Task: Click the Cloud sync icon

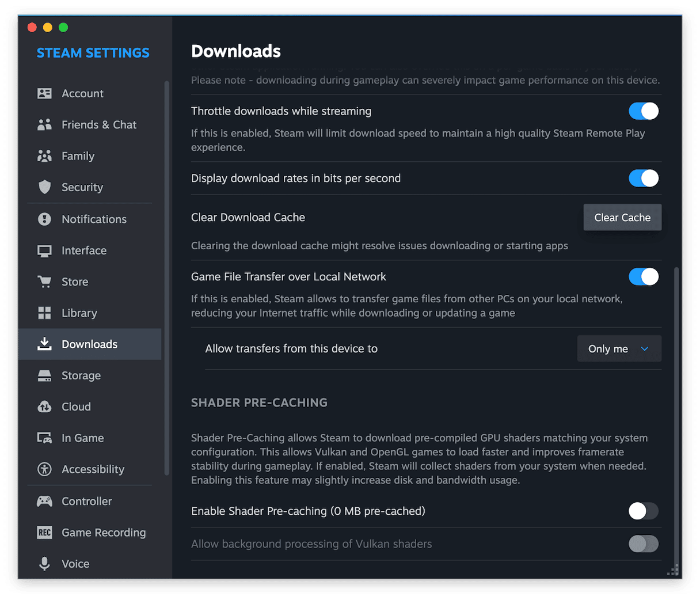Action: tap(44, 407)
